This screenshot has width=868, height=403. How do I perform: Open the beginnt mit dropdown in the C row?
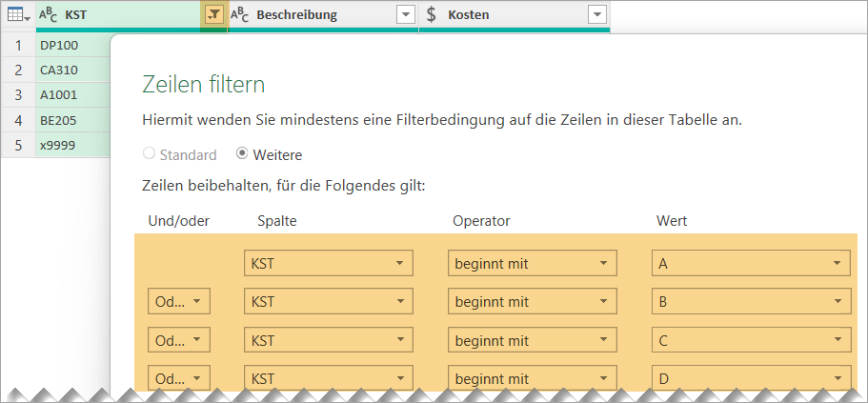click(532, 339)
